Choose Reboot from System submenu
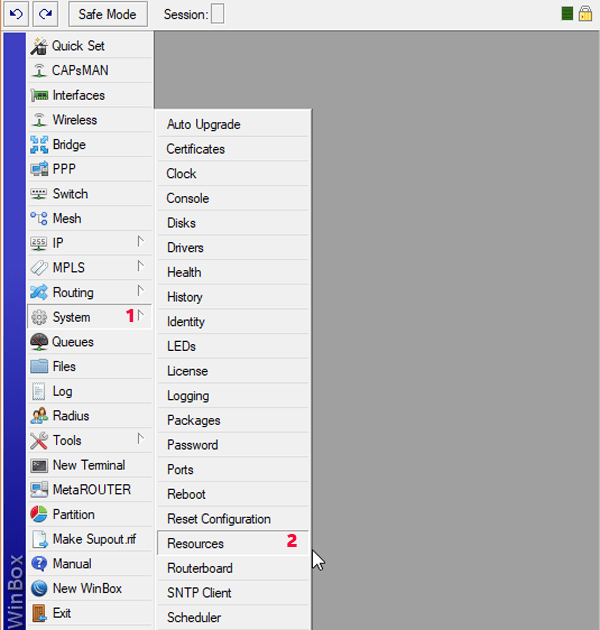Viewport: 600px width, 630px height. [x=233, y=495]
